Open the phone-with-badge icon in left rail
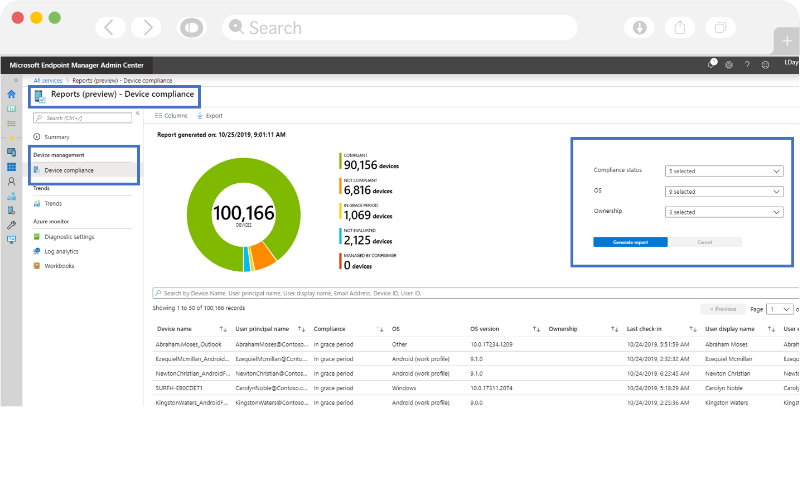Screen dimensions: 800x480 pyautogui.click(x=11, y=210)
